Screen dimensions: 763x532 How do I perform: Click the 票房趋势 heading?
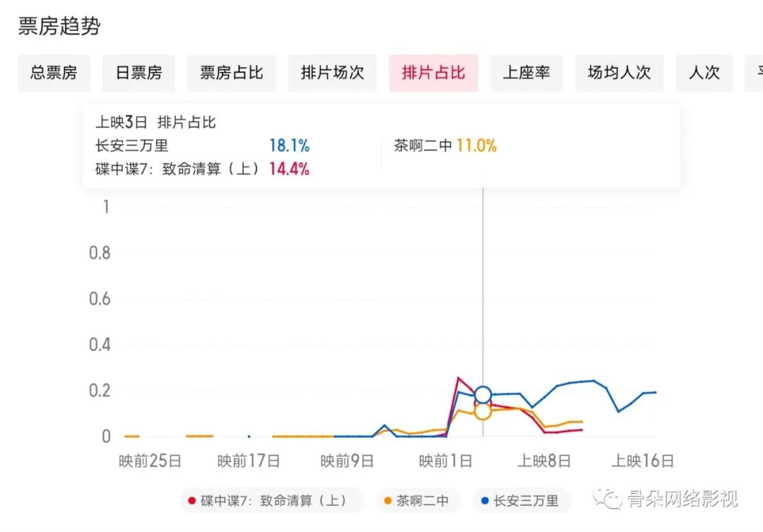59,26
